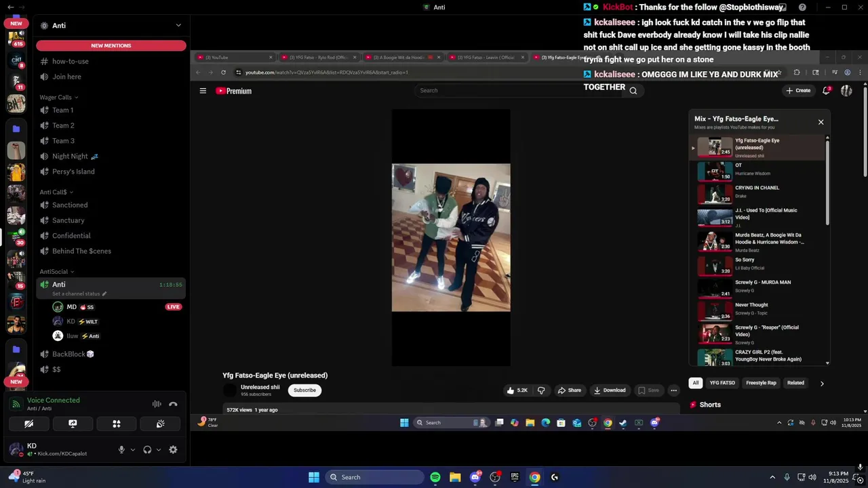Reload the YouTube page in browser
Image resolution: width=868 pixels, height=488 pixels.
(223, 73)
